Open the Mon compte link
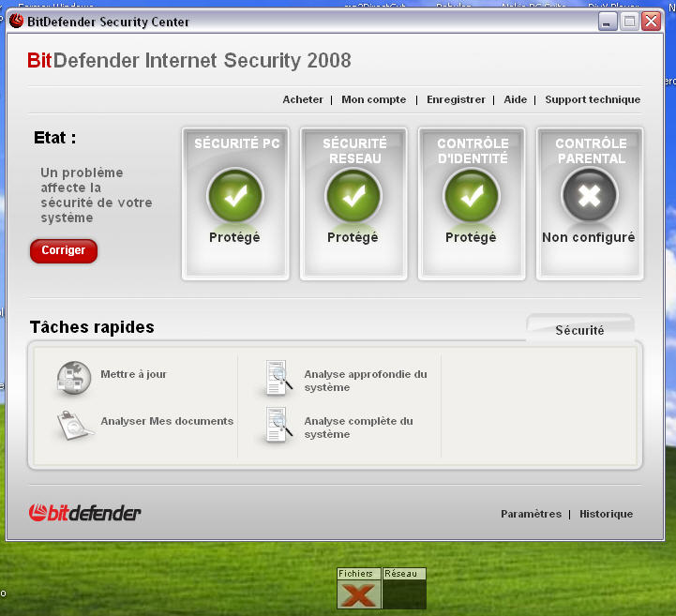This screenshot has width=676, height=616. 374,99
